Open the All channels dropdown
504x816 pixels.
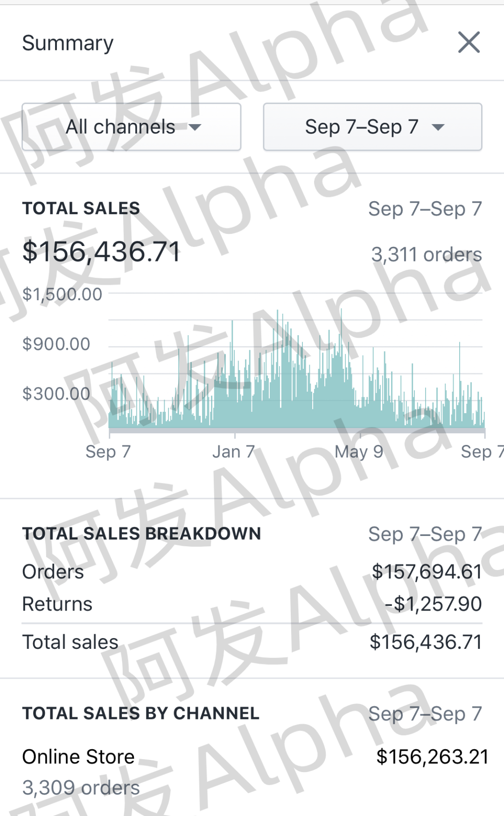tap(132, 127)
